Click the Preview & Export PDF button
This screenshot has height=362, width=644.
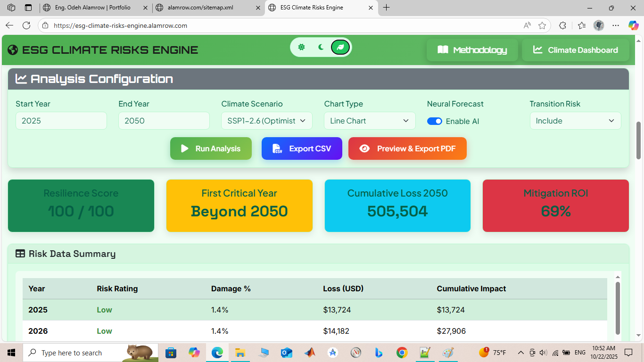click(x=407, y=148)
